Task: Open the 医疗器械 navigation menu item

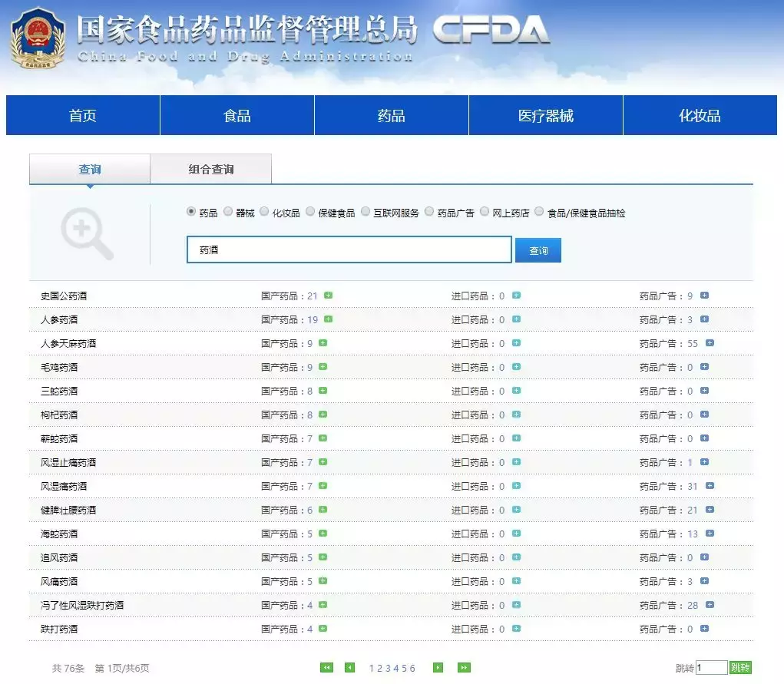Action: click(545, 115)
